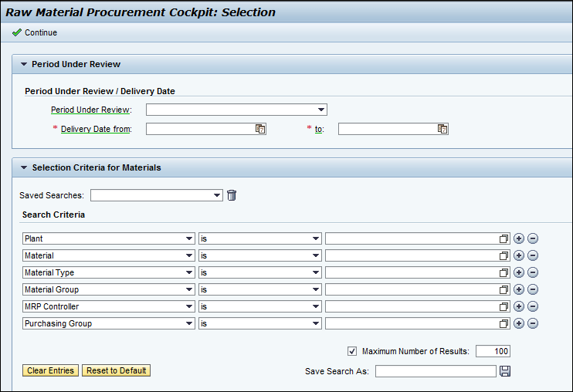Add a row after Material criterion
The height and width of the screenshot is (392, 573).
(x=519, y=256)
